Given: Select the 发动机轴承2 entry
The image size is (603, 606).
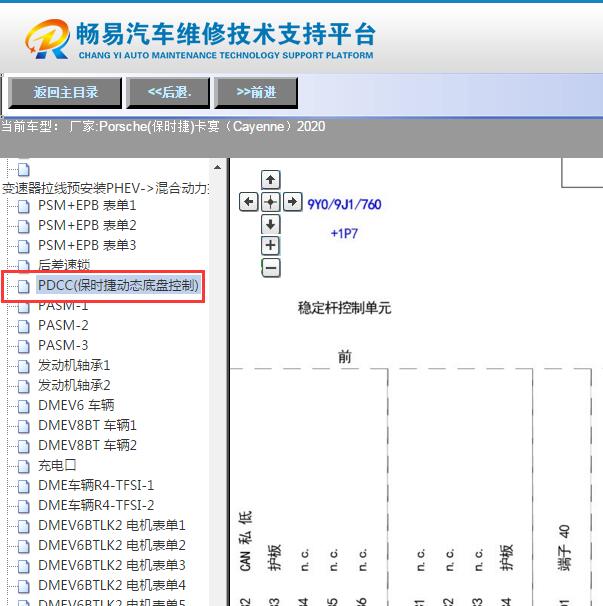Looking at the screenshot, I should point(74,385).
